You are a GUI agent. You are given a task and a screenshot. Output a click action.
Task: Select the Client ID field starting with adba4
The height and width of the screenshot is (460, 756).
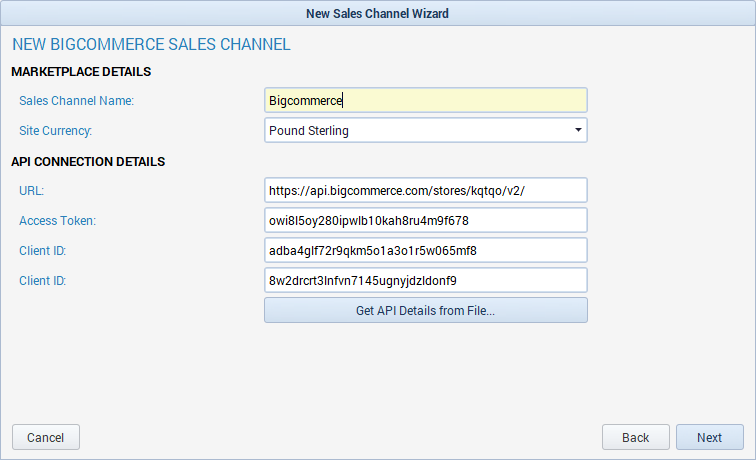point(426,250)
